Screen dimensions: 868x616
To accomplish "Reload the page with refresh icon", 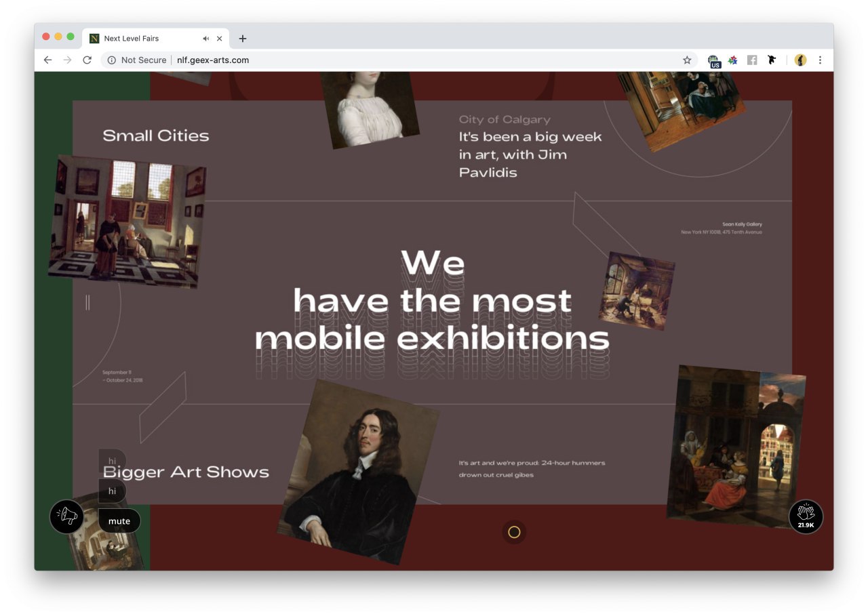I will point(87,60).
